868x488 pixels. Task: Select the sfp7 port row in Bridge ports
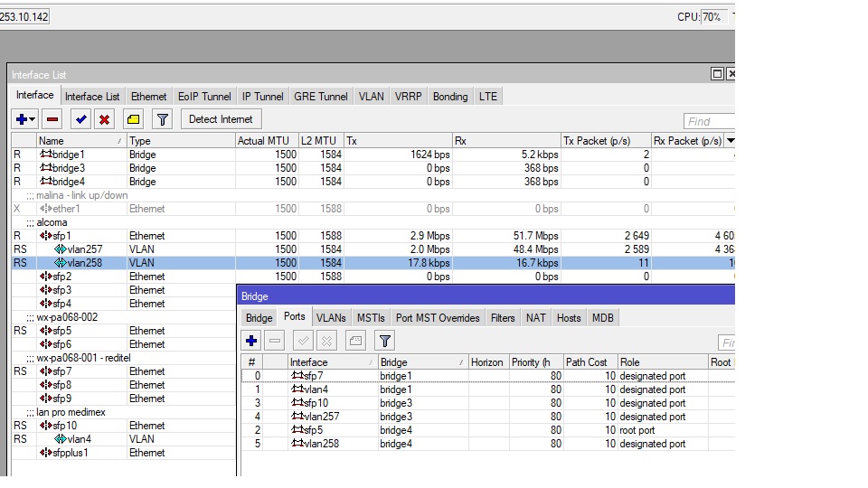tap(487, 376)
